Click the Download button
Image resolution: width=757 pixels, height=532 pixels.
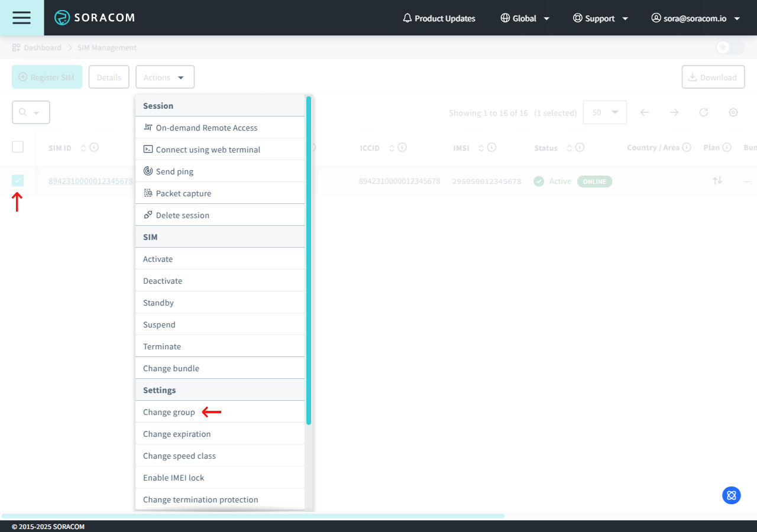tap(713, 77)
